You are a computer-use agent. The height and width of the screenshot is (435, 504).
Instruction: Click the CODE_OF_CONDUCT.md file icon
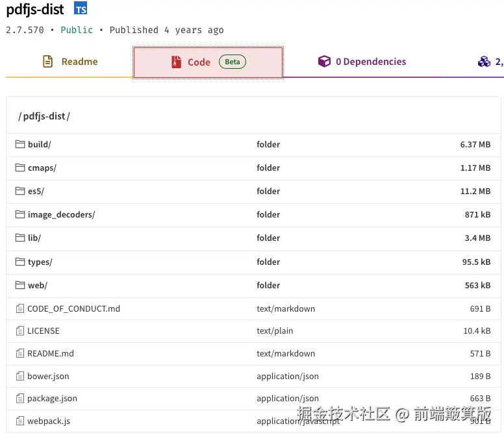20,309
